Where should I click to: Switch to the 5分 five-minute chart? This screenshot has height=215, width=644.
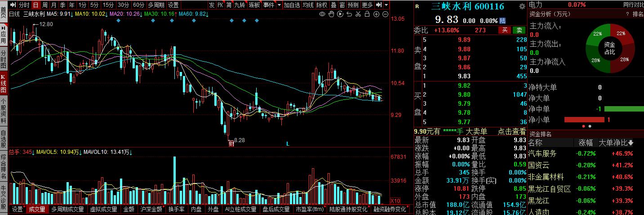94,5
